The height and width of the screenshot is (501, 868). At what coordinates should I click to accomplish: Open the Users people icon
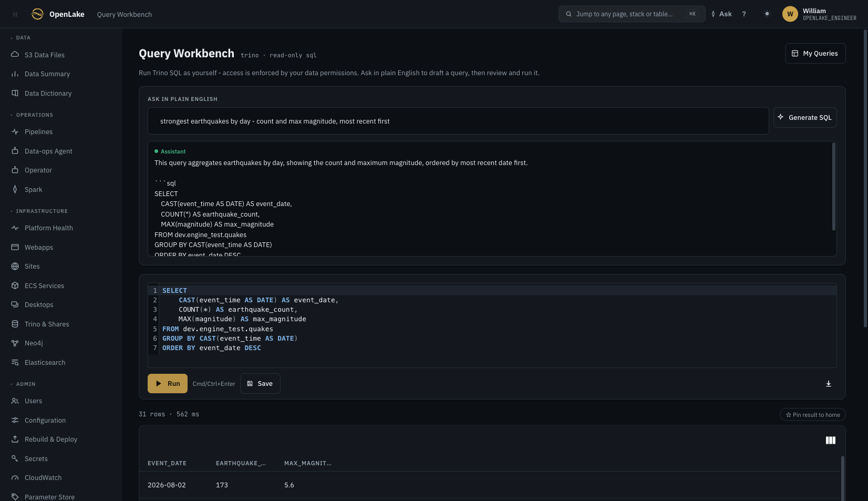15,401
